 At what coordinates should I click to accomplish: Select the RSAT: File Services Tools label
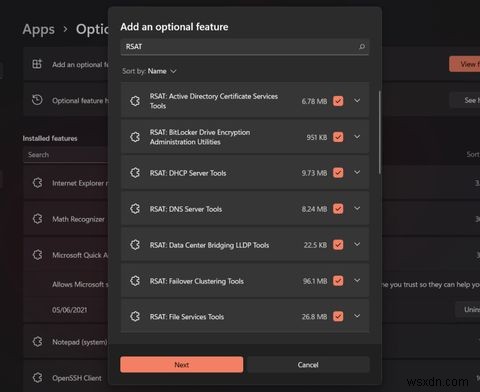[187, 317]
